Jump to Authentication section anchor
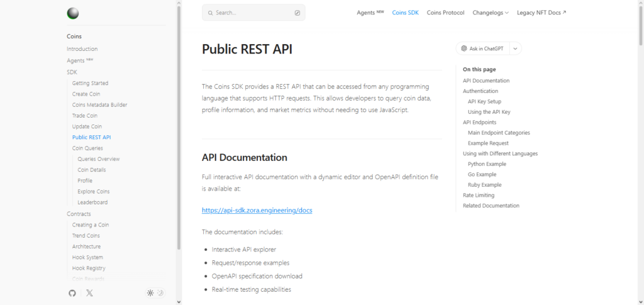 tap(480, 91)
